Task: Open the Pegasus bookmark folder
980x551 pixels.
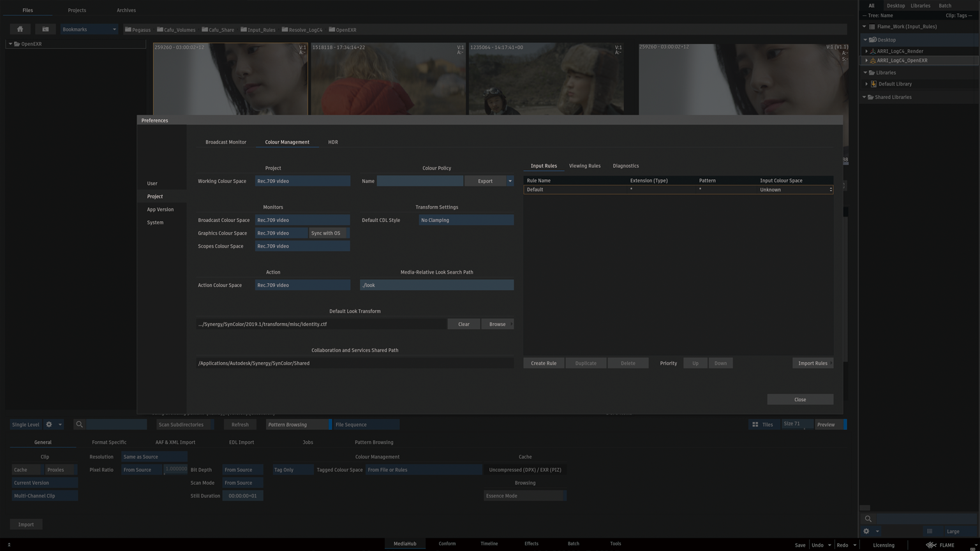Action: (137, 30)
